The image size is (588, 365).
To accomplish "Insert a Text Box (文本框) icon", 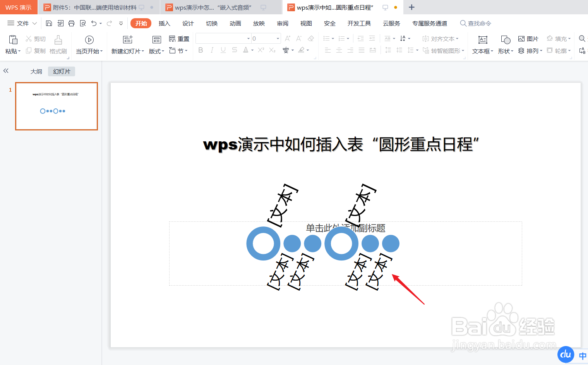I will point(483,39).
